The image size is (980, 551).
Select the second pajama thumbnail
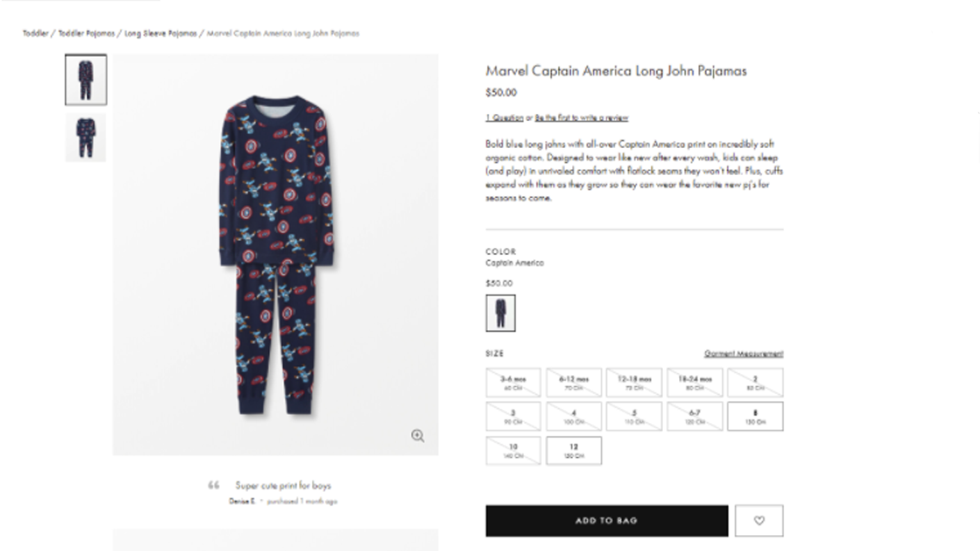85,138
